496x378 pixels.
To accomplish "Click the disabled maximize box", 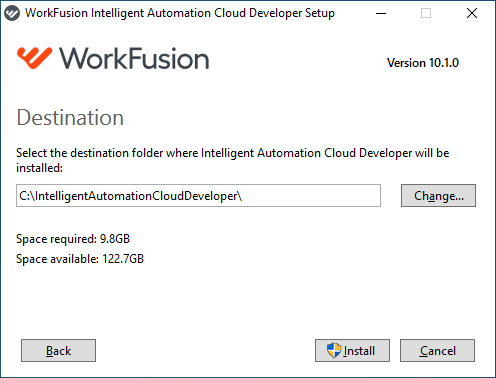I will [426, 13].
